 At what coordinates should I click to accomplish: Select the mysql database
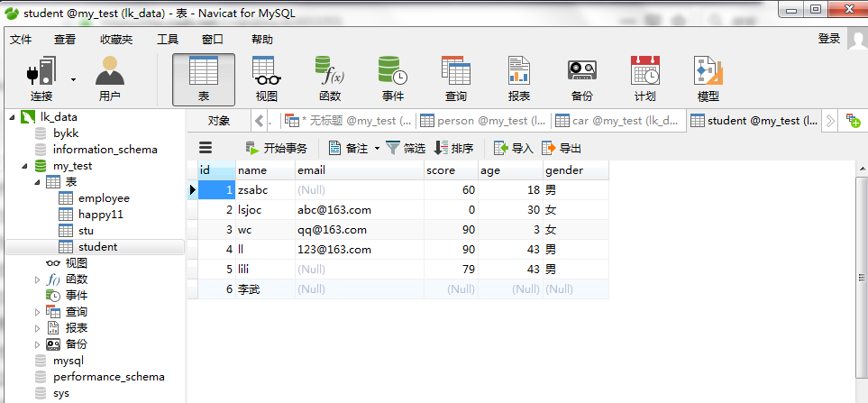tap(69, 361)
